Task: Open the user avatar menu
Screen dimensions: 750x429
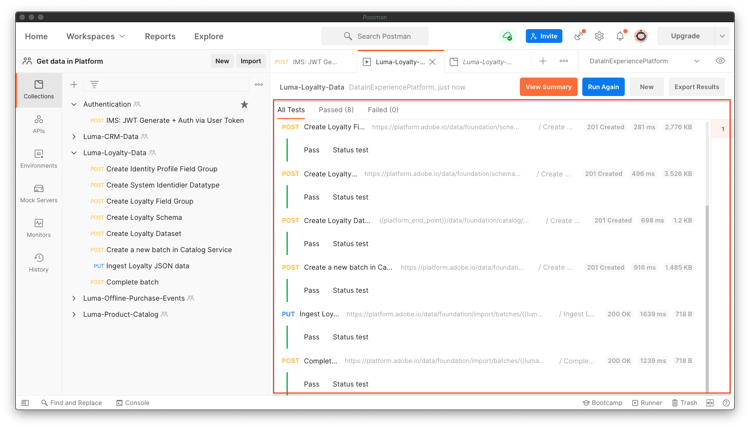Action: [x=641, y=36]
